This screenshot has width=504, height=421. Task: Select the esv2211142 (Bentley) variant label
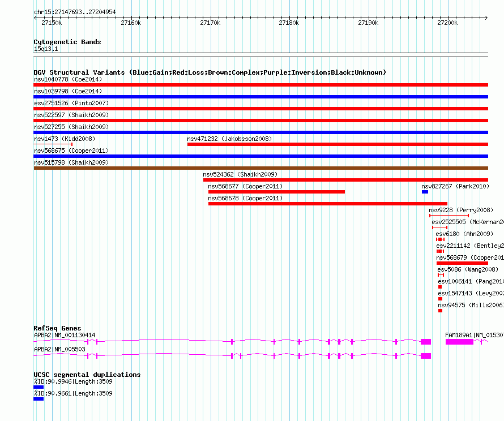(x=470, y=246)
